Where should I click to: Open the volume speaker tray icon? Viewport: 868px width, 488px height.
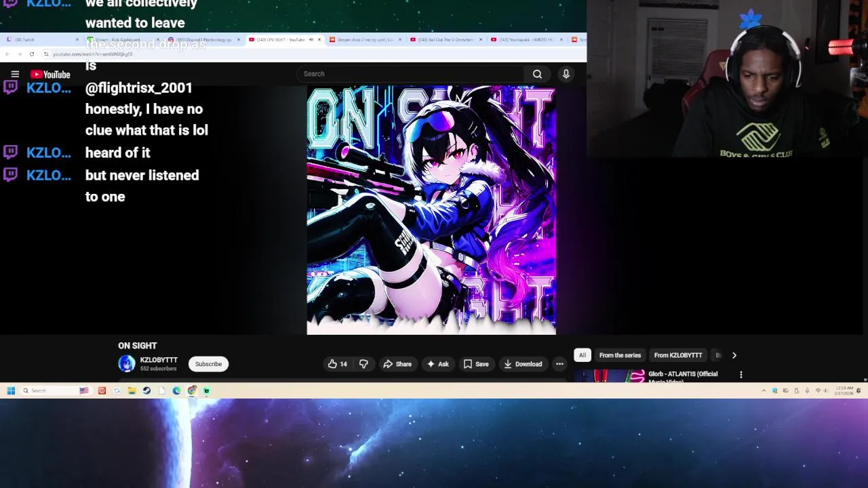826,390
